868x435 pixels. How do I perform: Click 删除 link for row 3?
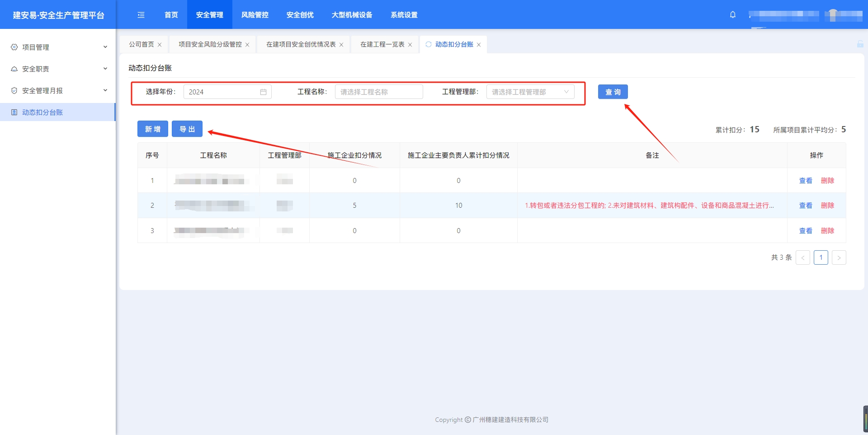pyautogui.click(x=827, y=231)
